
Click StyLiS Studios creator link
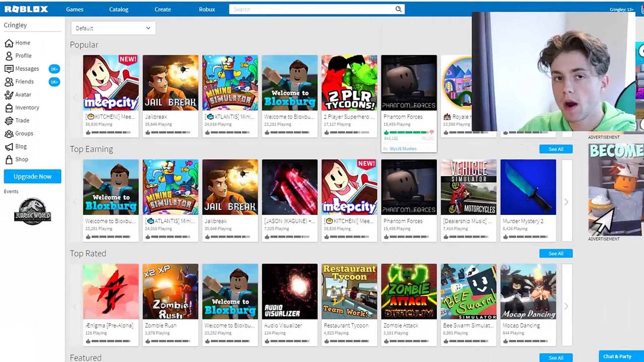pyautogui.click(x=403, y=149)
